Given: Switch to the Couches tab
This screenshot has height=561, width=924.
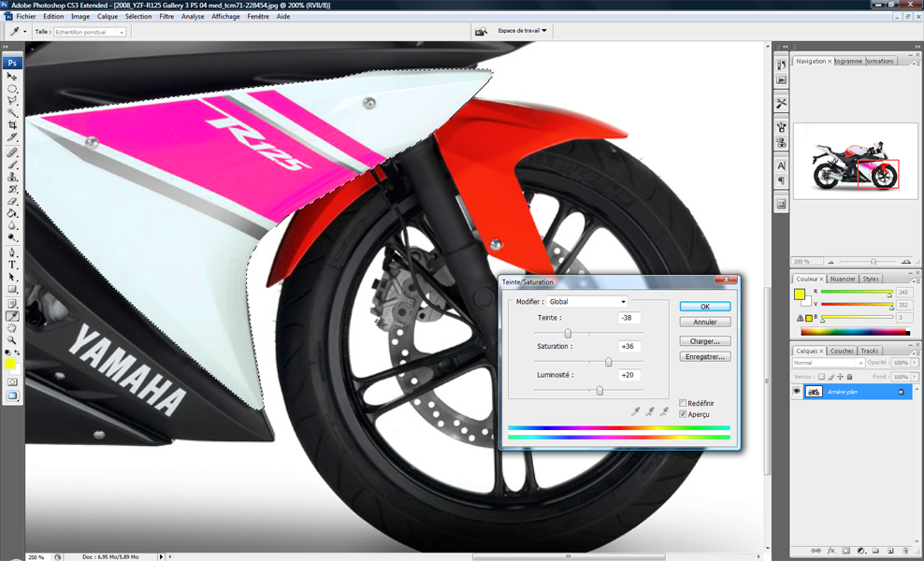Looking at the screenshot, I should (x=842, y=351).
